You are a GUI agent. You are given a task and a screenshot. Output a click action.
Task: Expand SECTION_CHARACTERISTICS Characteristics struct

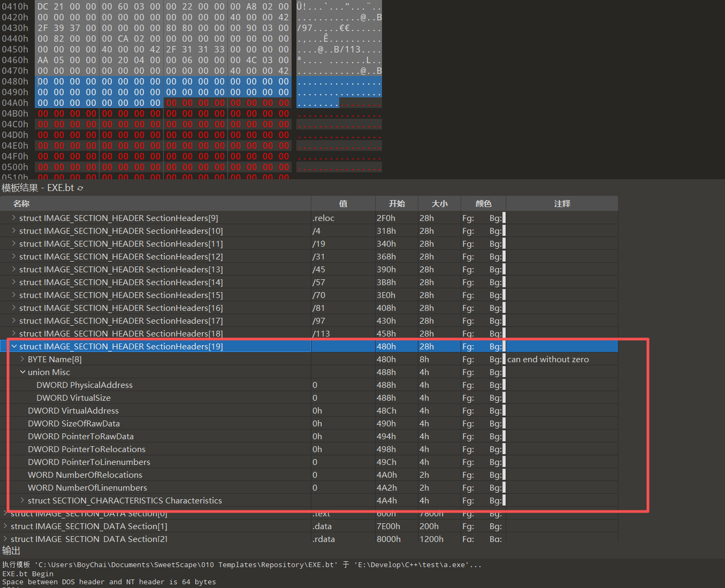pos(22,500)
